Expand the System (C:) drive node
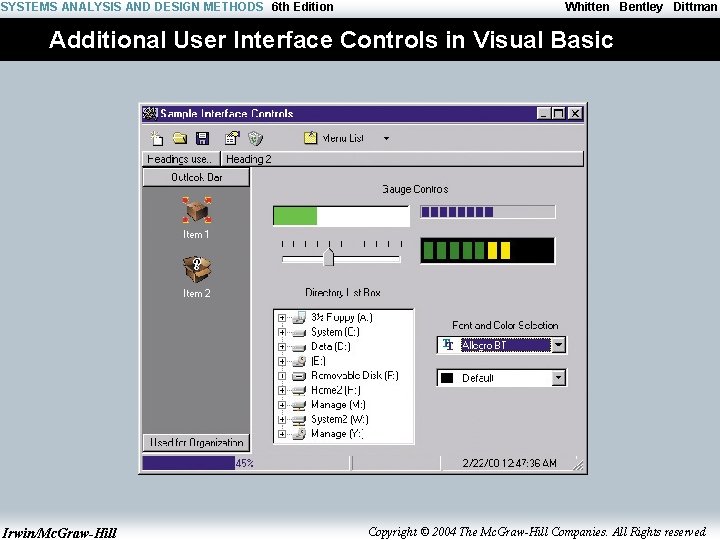The width and height of the screenshot is (720, 540). [282, 332]
